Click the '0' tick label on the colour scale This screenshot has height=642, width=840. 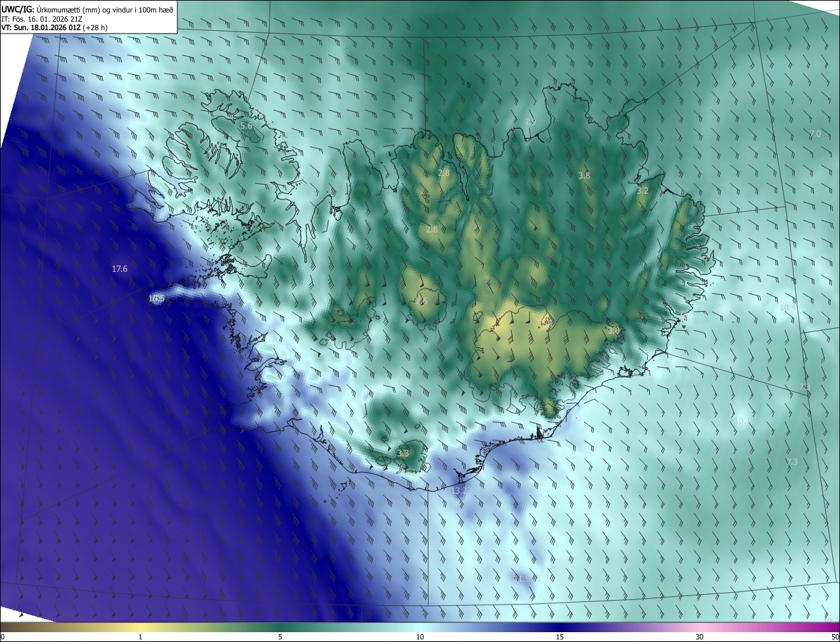coord(3,637)
